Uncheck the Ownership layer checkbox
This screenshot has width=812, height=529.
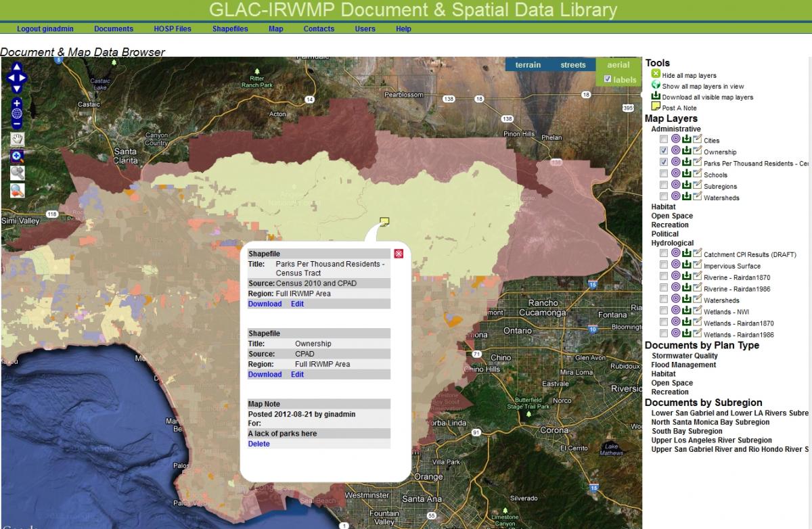[x=664, y=151]
